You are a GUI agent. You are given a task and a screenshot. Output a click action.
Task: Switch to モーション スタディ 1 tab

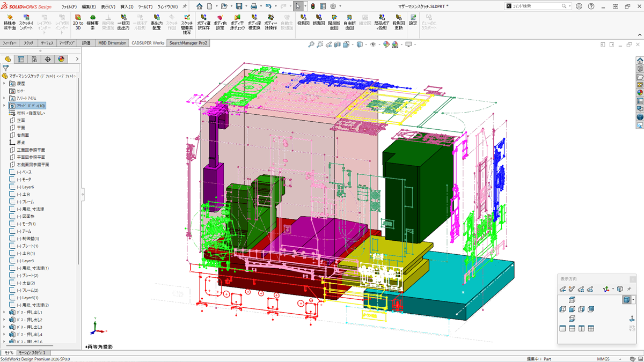pos(32,353)
